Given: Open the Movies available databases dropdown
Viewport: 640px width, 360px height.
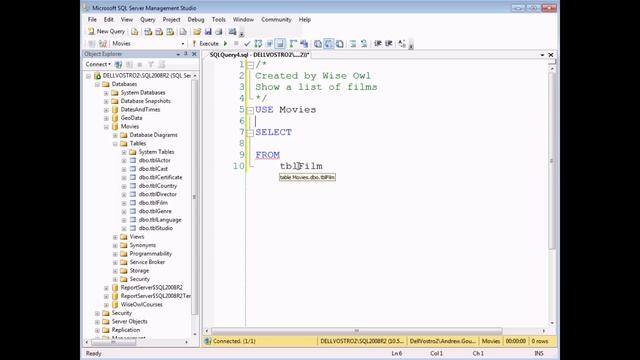Looking at the screenshot, I should 182,44.
